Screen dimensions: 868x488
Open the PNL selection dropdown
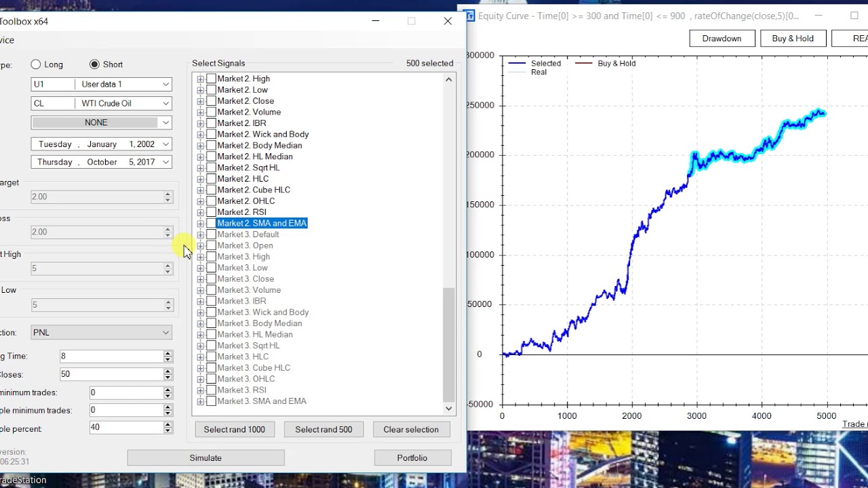click(x=165, y=333)
